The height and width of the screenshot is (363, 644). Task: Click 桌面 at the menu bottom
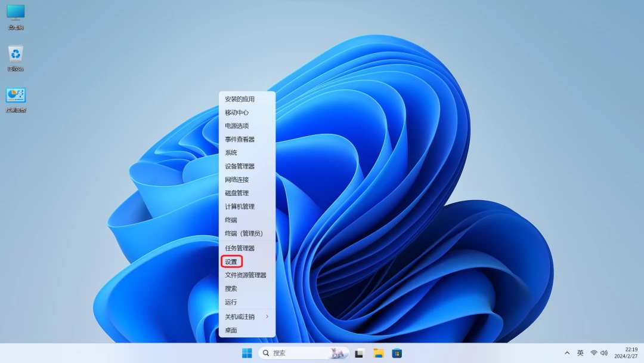[x=247, y=330]
